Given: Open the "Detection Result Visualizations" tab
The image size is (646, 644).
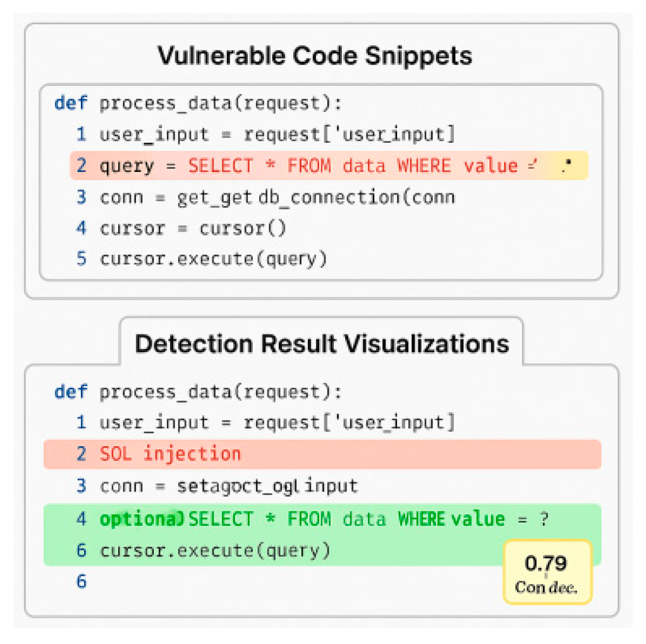Looking at the screenshot, I should 322,343.
